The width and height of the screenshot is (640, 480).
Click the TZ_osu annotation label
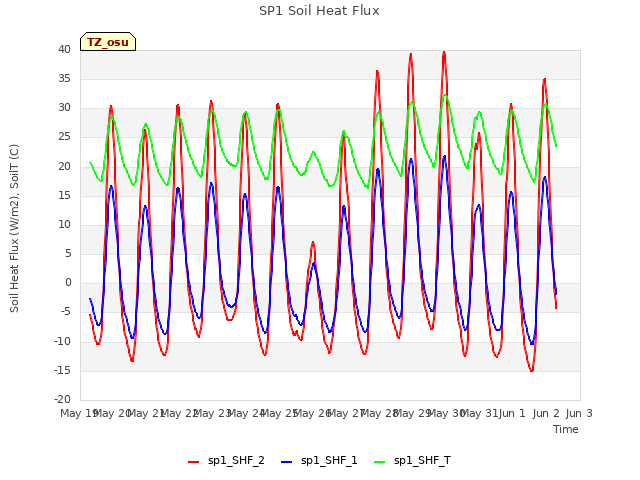(108, 42)
